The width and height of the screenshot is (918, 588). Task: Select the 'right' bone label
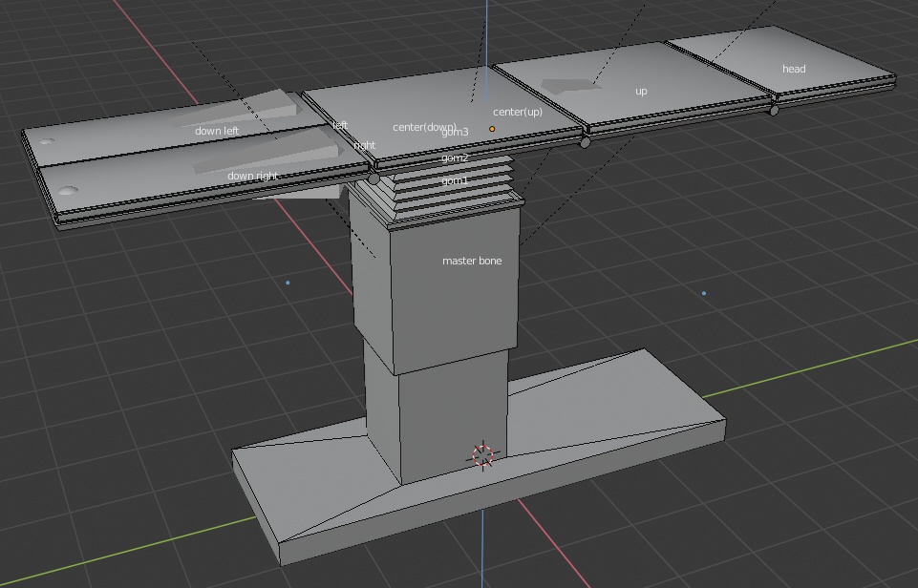(364, 145)
